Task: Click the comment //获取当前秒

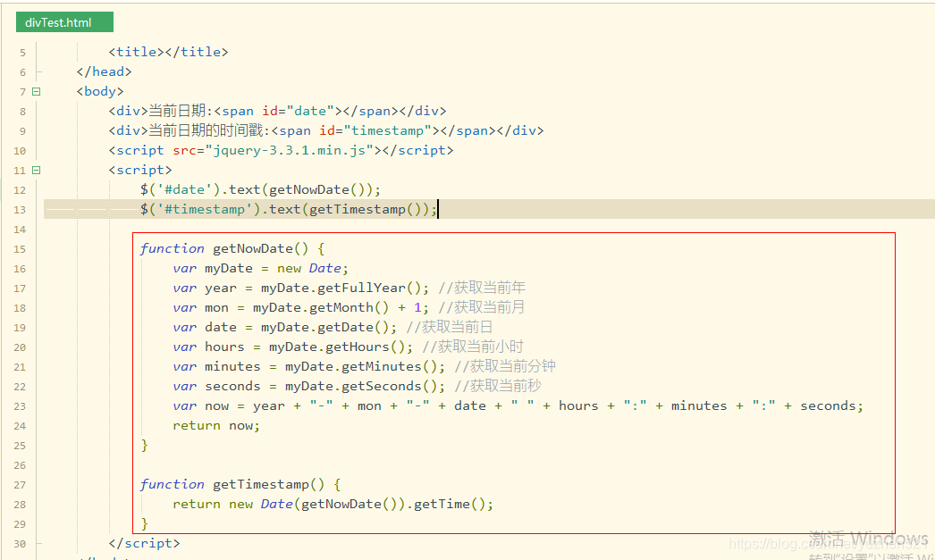Action: (498, 386)
